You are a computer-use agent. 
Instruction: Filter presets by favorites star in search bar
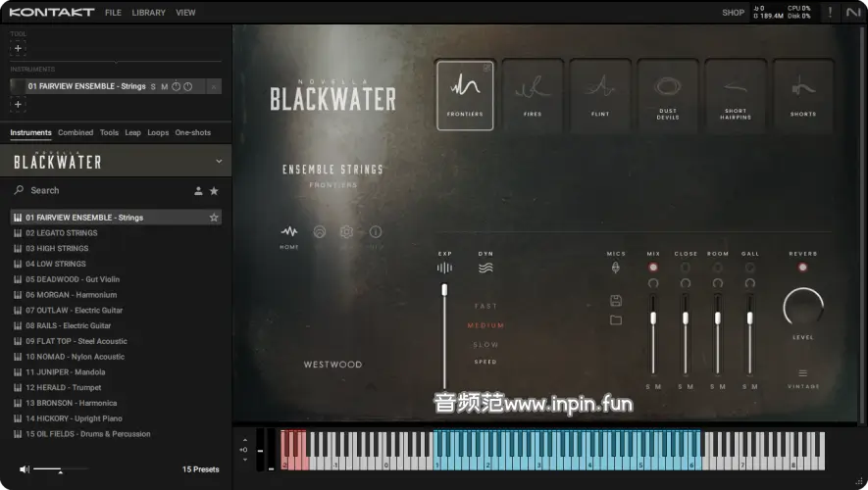(x=214, y=191)
